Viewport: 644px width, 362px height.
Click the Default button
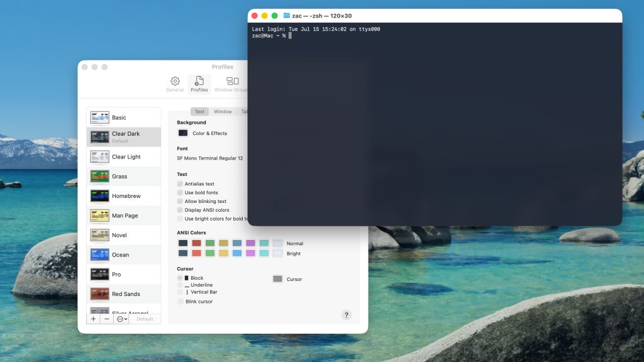click(x=145, y=319)
